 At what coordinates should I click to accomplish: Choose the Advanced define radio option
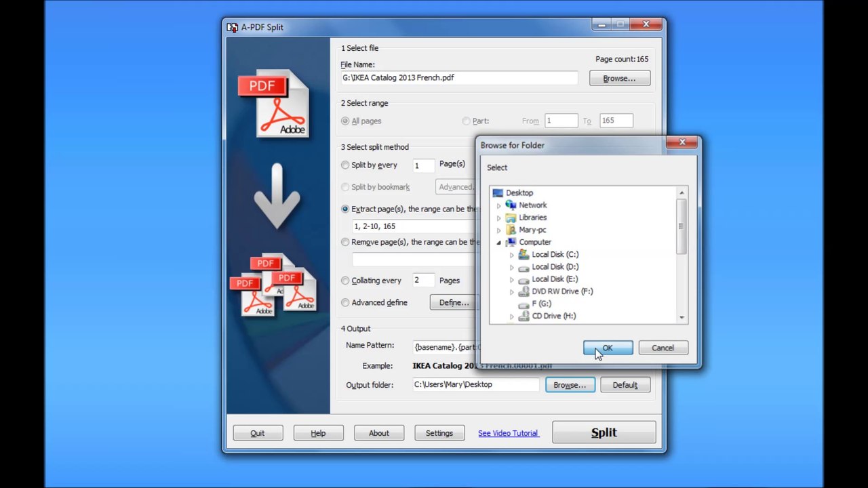coord(345,303)
